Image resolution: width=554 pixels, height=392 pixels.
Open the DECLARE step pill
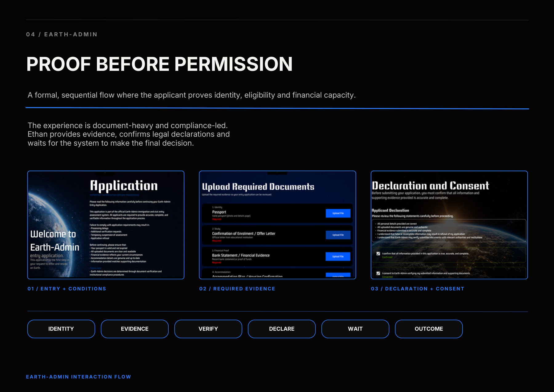click(x=282, y=329)
